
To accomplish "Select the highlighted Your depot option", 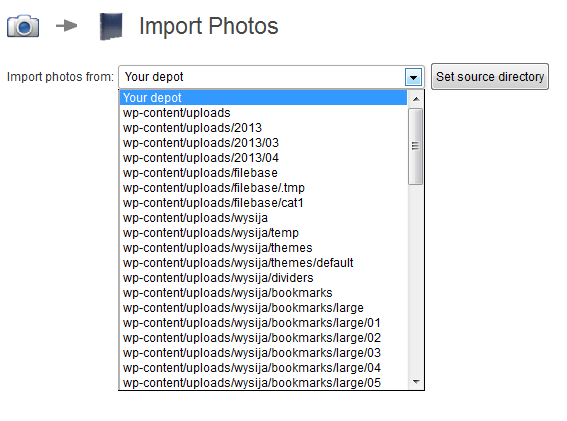I will pos(263,98).
